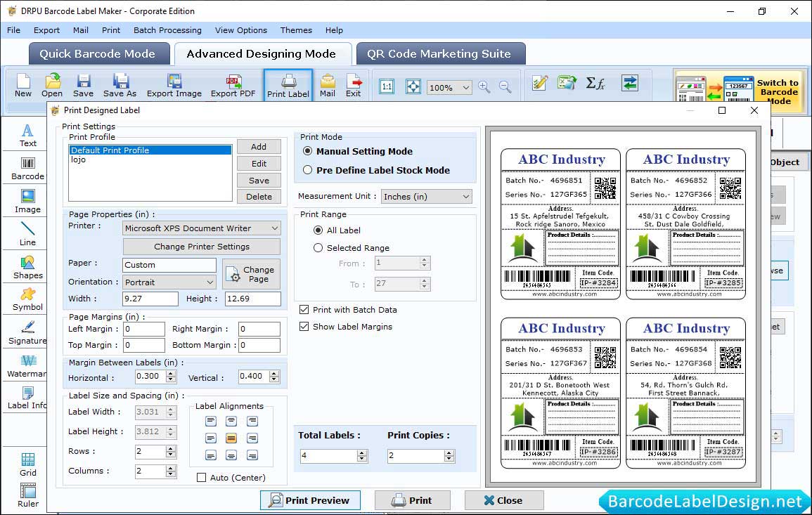This screenshot has height=515, width=812.
Task: Select the Barcode tool in sidebar
Action: pos(27,169)
